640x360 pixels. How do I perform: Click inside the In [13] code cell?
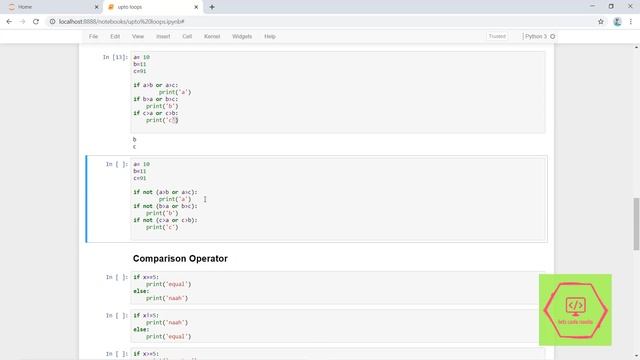[338, 92]
